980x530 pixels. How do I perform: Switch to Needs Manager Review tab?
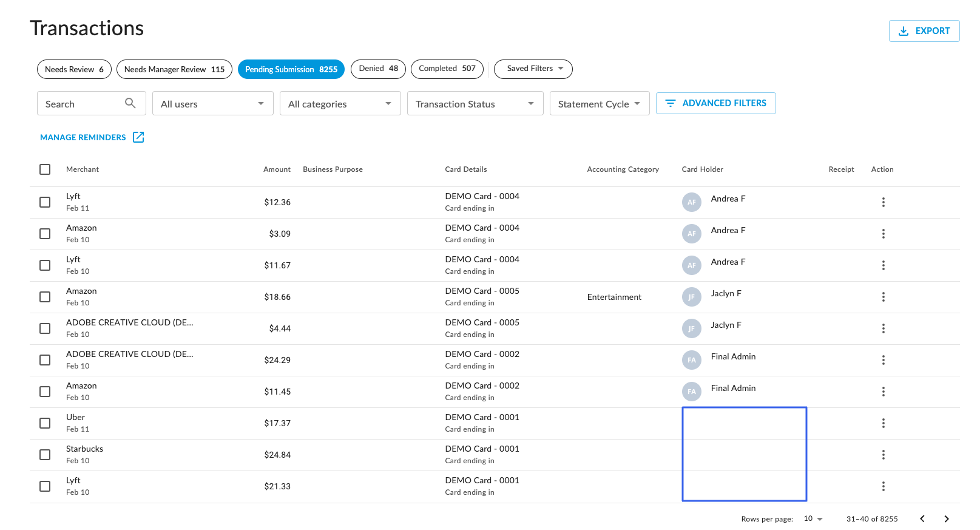point(174,69)
